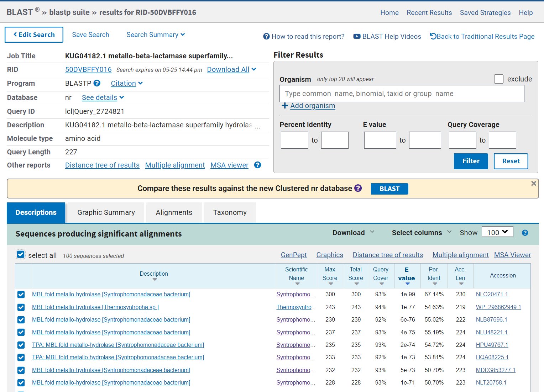The image size is (544, 392).
Task: Open Thermosyntro... scientific name link
Action: [296, 307]
